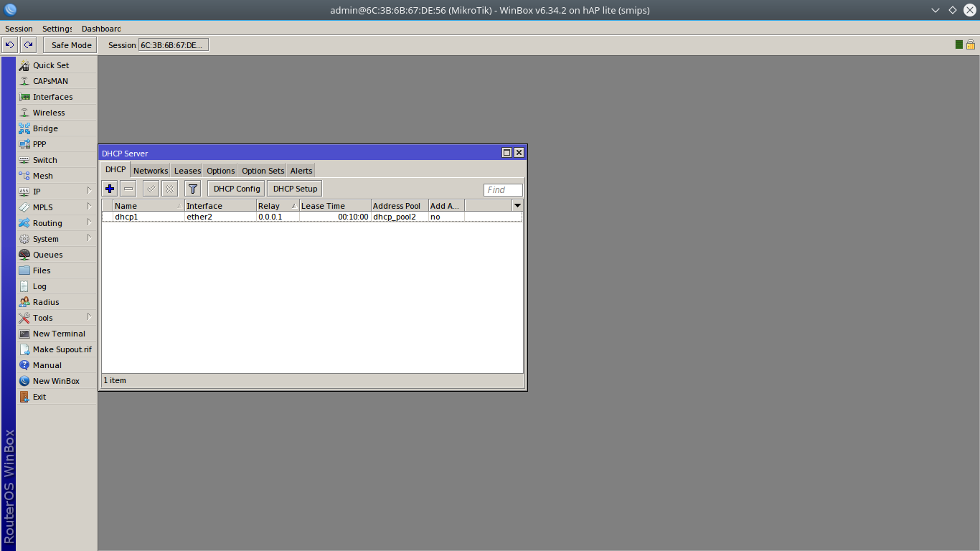Open Quick Set from sidebar
980x551 pixels.
57,65
